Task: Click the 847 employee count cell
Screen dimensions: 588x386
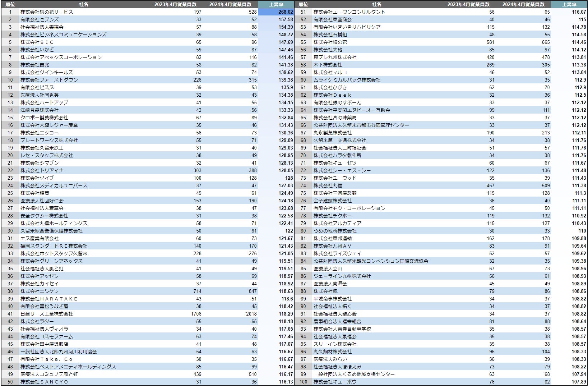Action: click(x=253, y=291)
